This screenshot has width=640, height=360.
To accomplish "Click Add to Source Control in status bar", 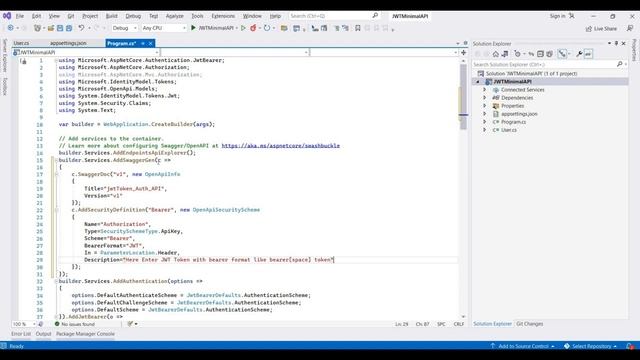I will tap(523, 346).
